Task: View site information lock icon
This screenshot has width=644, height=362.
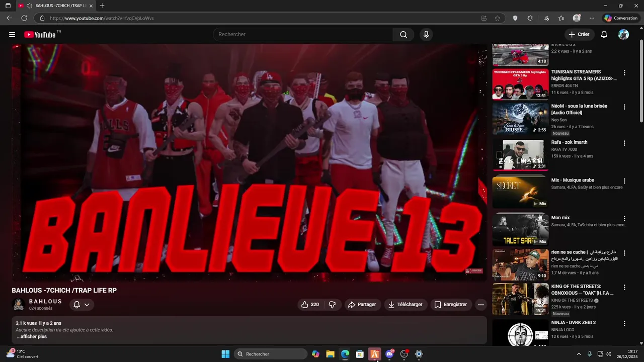Action: tap(42, 18)
